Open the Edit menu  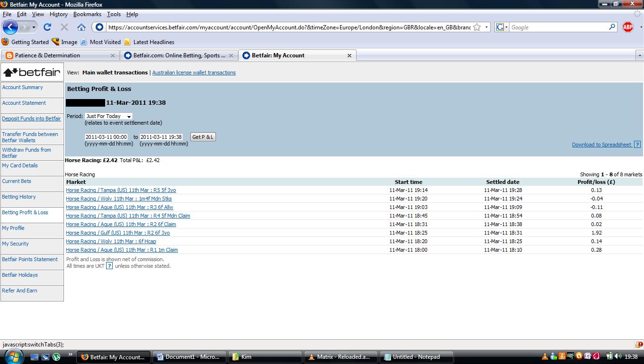[x=22, y=14]
